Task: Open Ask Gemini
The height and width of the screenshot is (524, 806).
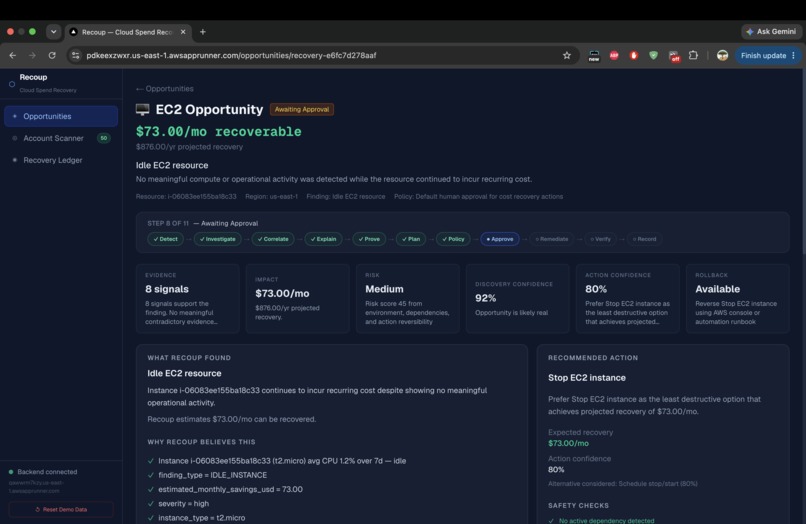Action: tap(771, 32)
